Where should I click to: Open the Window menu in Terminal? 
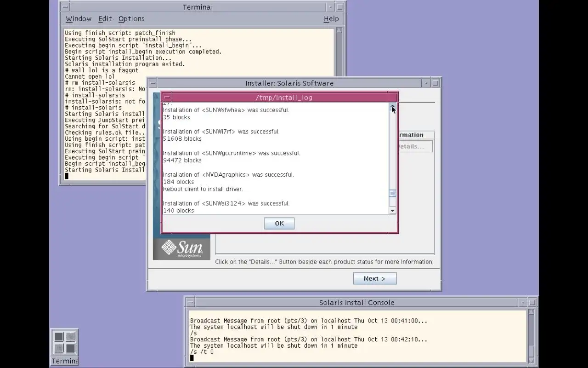click(x=79, y=19)
